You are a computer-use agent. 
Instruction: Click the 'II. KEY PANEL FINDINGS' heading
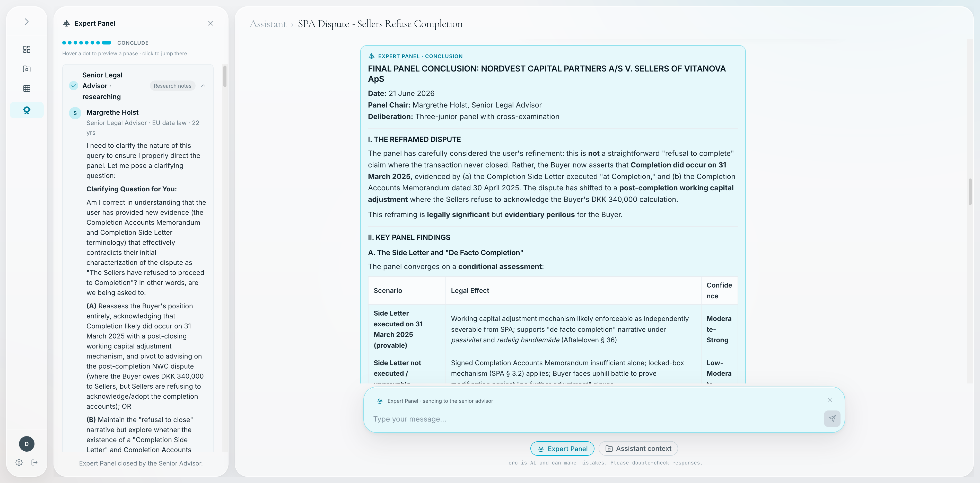tap(409, 238)
